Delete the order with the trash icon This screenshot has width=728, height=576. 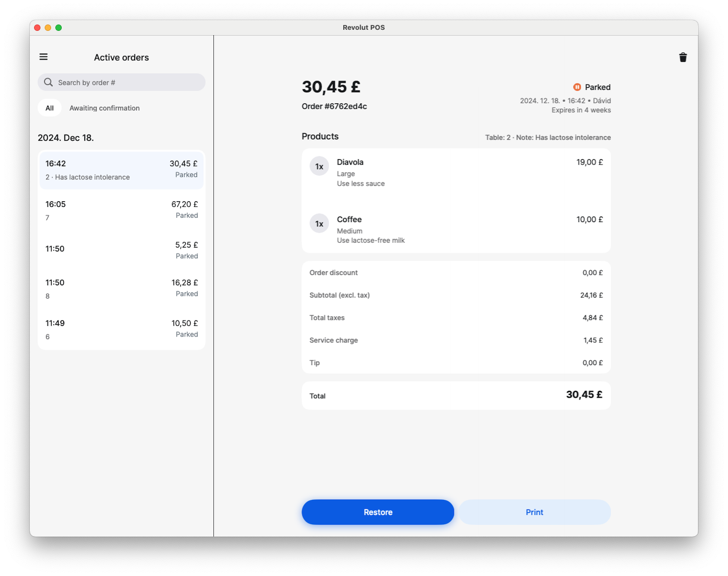(683, 57)
